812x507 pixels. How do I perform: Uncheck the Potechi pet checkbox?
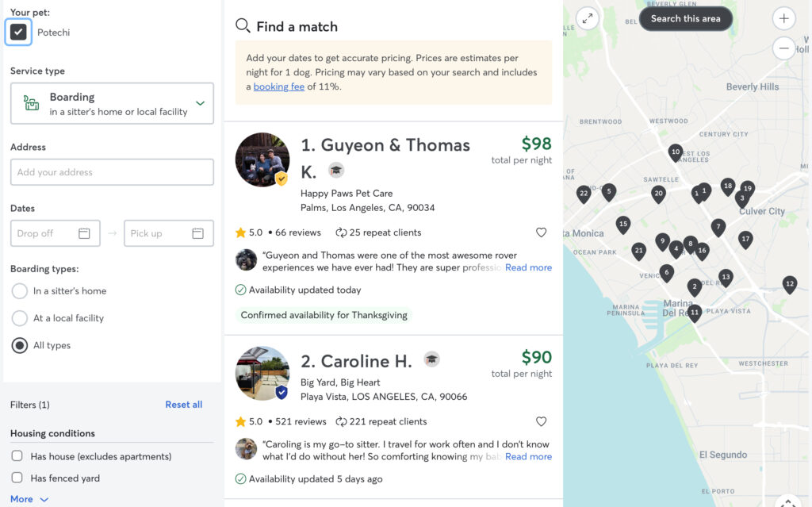19,32
